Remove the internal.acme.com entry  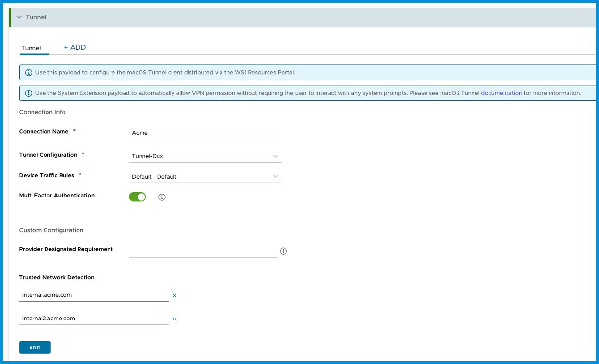174,295
